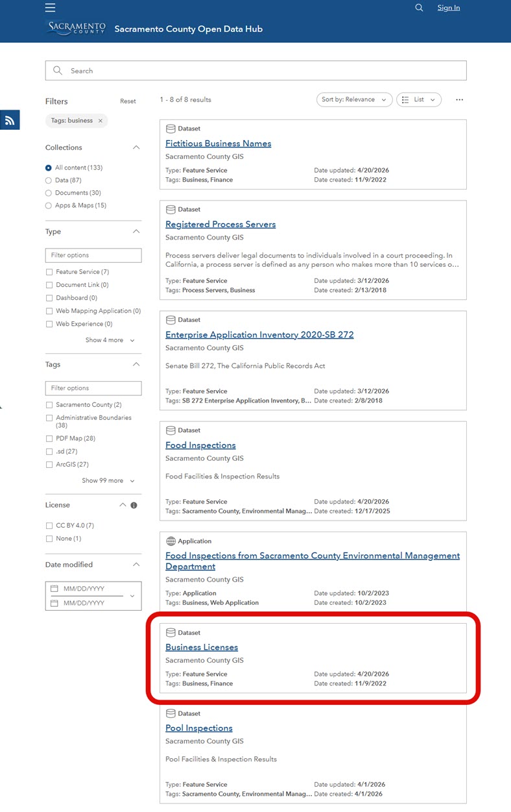This screenshot has height=812, width=511.
Task: Open Enterprise Application Inventory 2020-SB 272
Action: point(259,335)
